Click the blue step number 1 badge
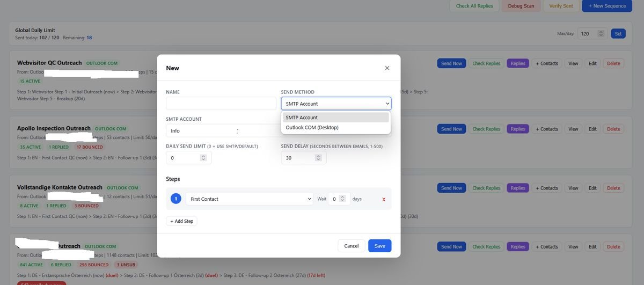Viewport: 644px width, 285px height. pos(176,199)
